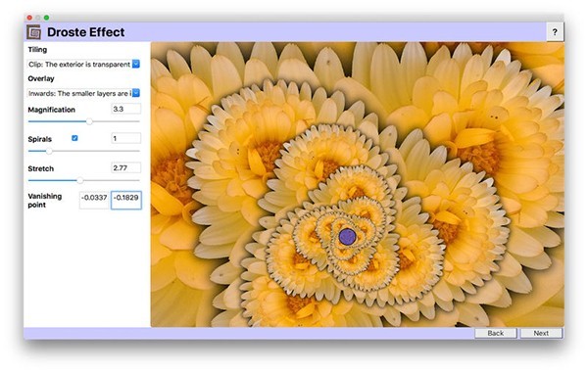Click the Tiling label

click(37, 50)
